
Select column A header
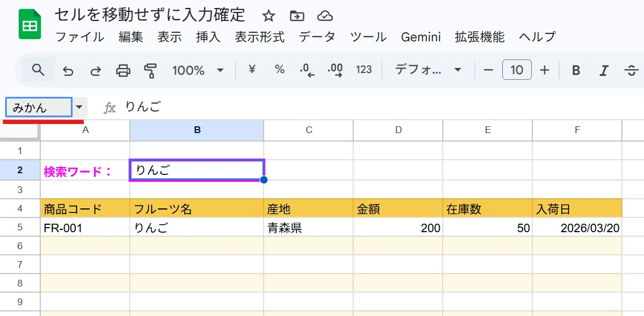85,130
